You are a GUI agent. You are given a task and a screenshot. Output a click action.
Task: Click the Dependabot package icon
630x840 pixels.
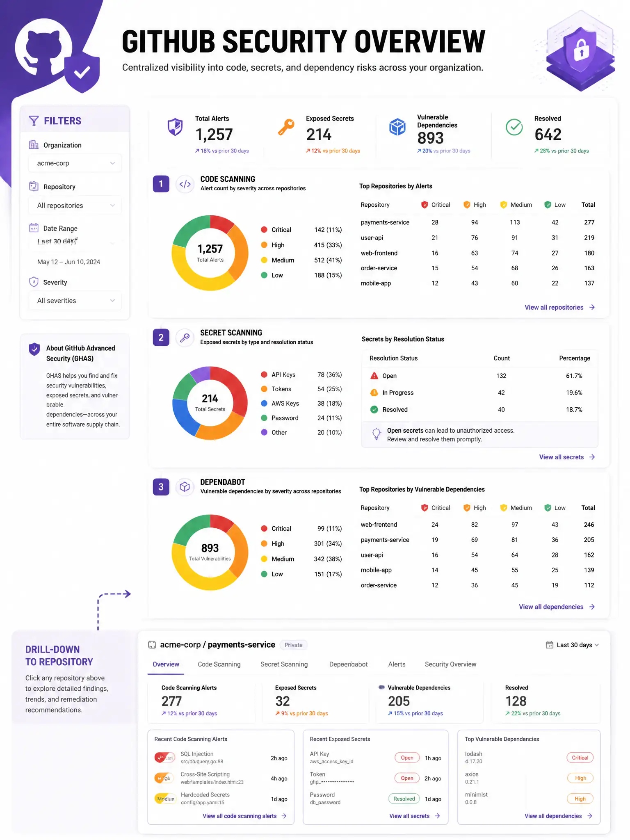tap(185, 487)
